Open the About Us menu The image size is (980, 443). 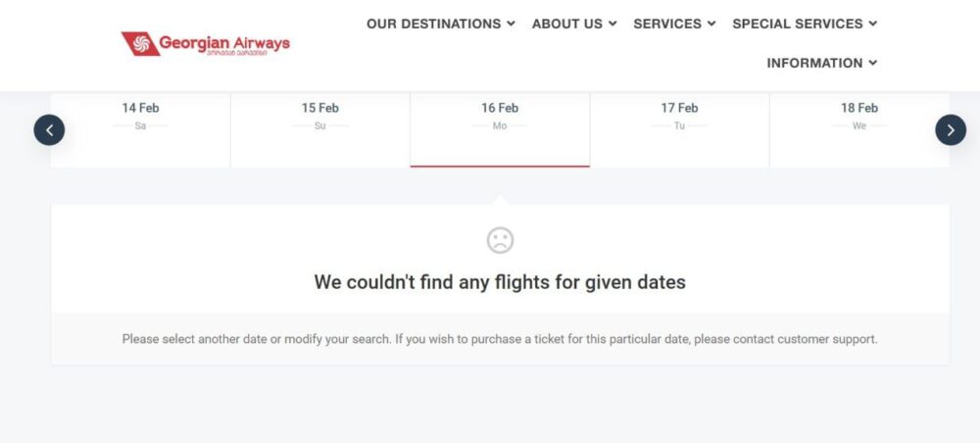(x=567, y=24)
